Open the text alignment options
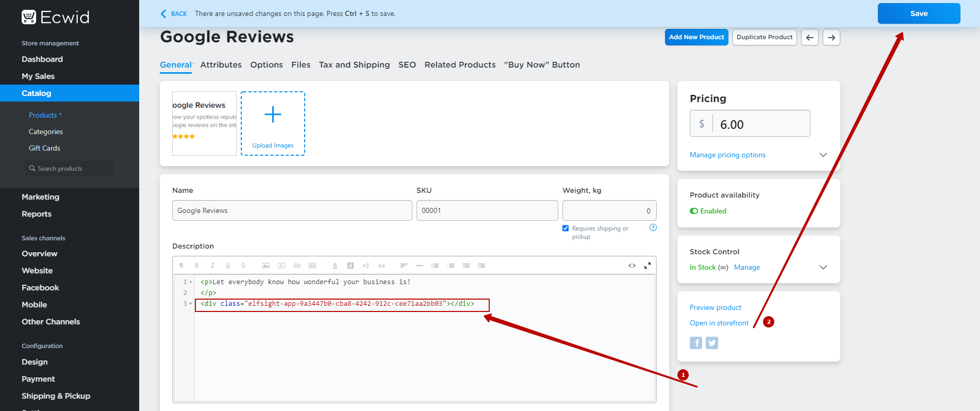 click(x=404, y=266)
